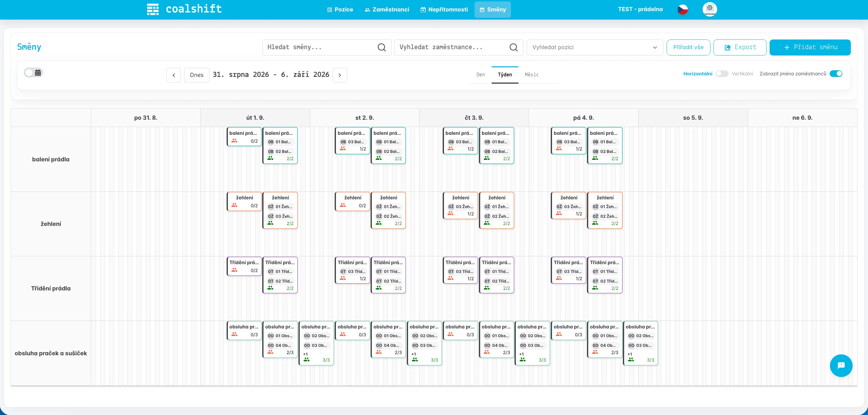This screenshot has width=868, height=415.
Task: Click the OB badge of 01 Bal on Tuesday
Action: [x=271, y=142]
